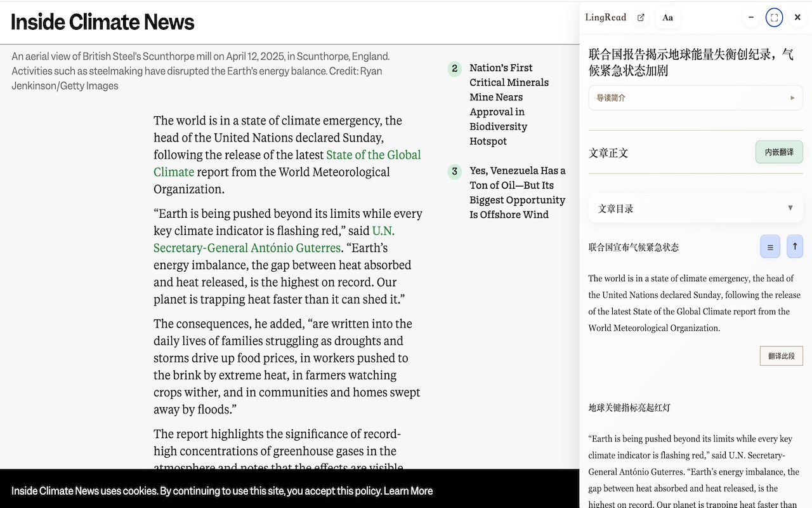Click the Chinese article title in LingRead

[x=691, y=62]
